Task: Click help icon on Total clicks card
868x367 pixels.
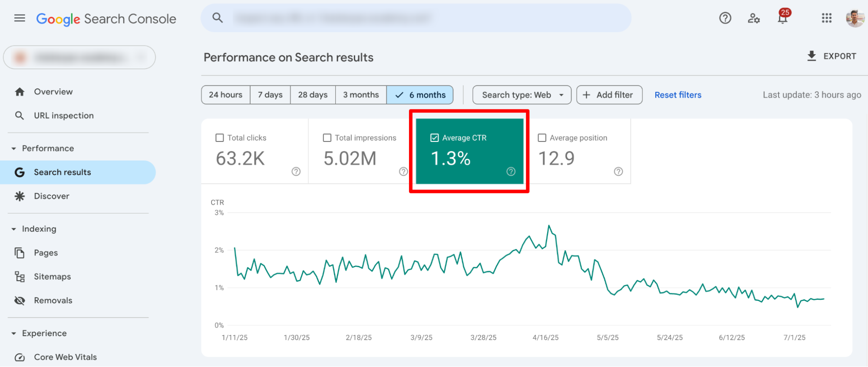Action: coord(296,171)
